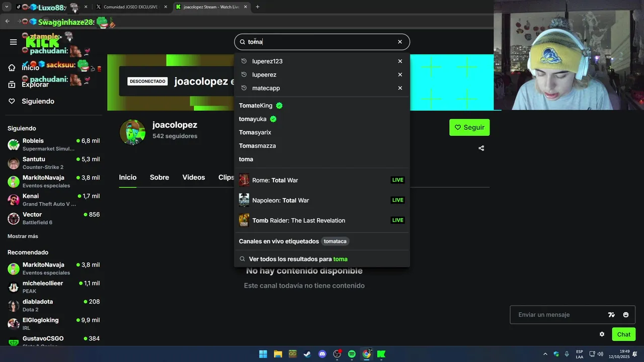The image size is (644, 362).
Task: Open Spotify from taskbar
Action: point(352,354)
